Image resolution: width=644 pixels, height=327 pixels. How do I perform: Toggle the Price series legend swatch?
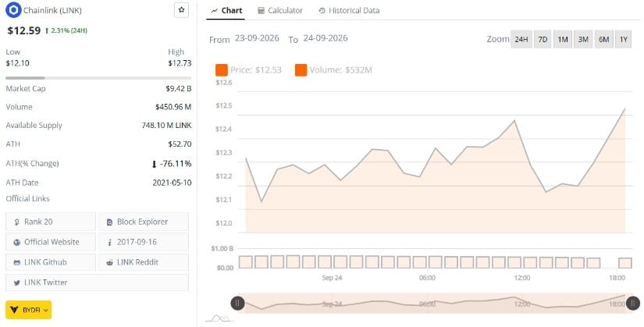point(222,69)
